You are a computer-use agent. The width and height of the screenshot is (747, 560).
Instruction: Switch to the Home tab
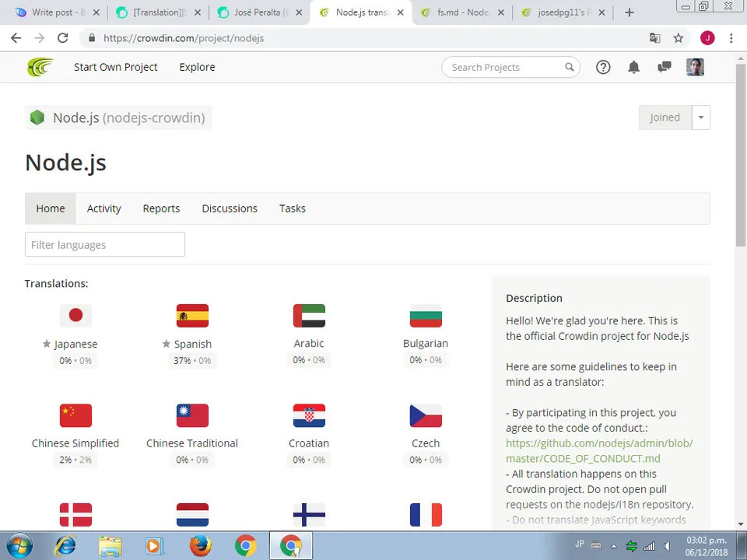click(51, 208)
